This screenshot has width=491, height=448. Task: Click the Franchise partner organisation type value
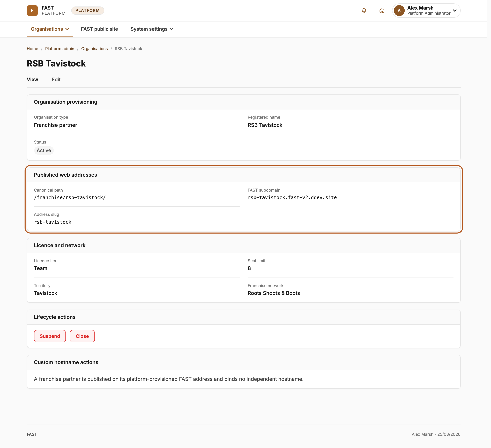[55, 125]
